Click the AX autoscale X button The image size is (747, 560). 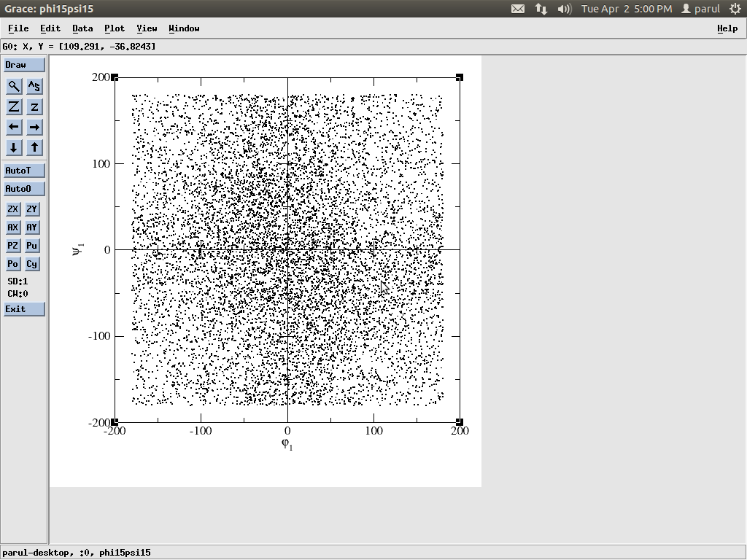(13, 227)
